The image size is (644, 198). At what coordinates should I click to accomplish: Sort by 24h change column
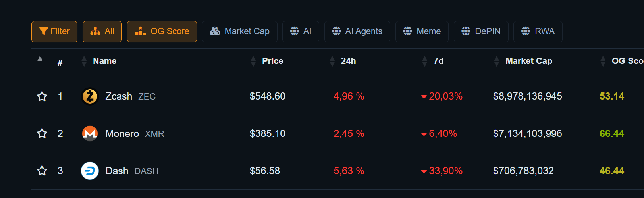[348, 61]
